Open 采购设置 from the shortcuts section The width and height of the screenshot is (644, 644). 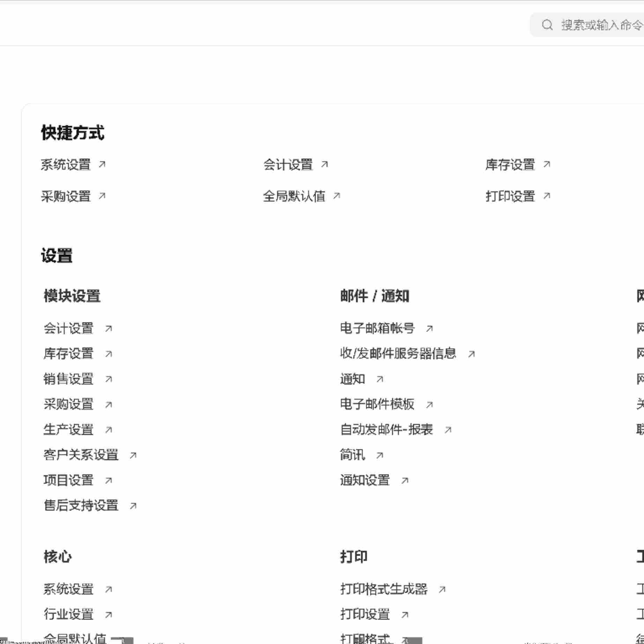click(67, 196)
